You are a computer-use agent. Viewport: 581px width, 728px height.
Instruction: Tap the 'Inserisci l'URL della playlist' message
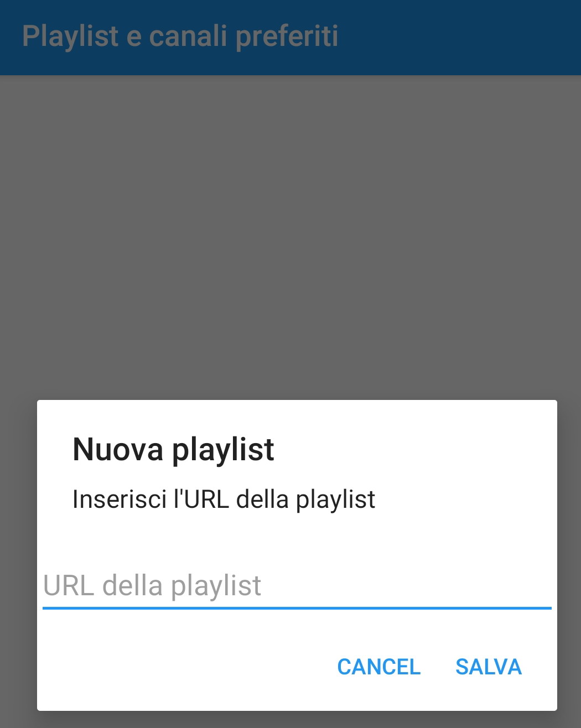(224, 499)
